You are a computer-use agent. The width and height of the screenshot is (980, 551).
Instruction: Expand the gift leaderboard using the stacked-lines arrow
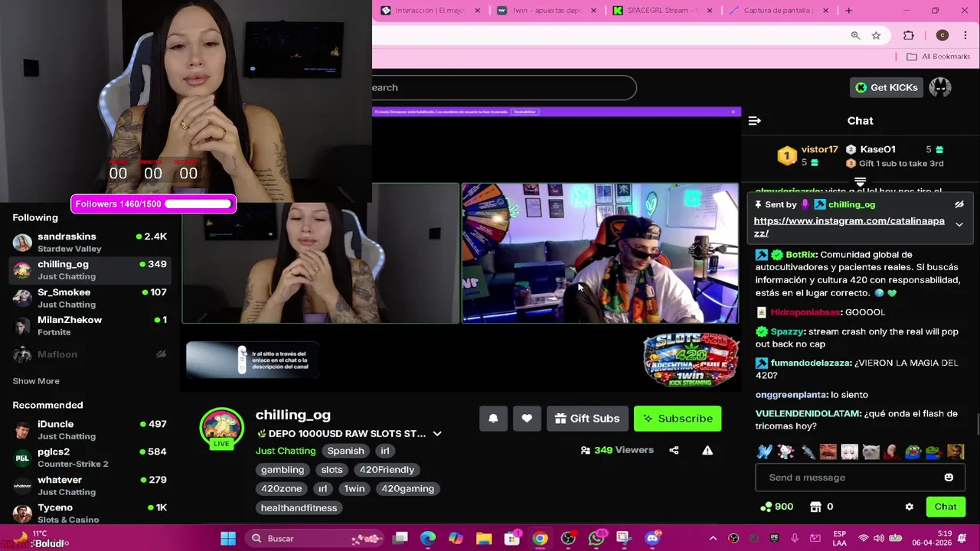[860, 182]
